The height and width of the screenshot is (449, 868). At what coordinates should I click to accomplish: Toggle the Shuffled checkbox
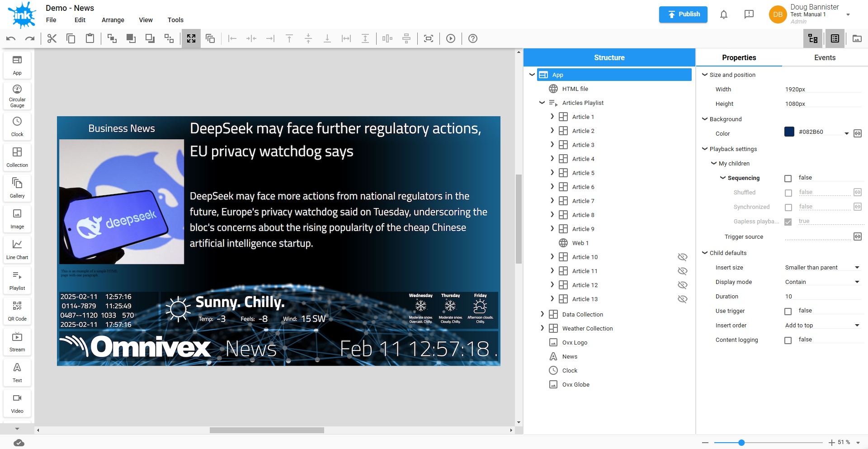[x=788, y=193]
